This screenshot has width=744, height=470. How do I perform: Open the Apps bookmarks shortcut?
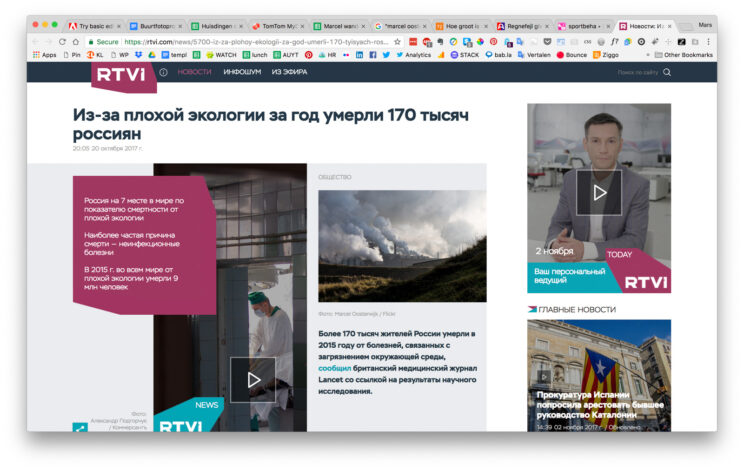click(x=42, y=55)
